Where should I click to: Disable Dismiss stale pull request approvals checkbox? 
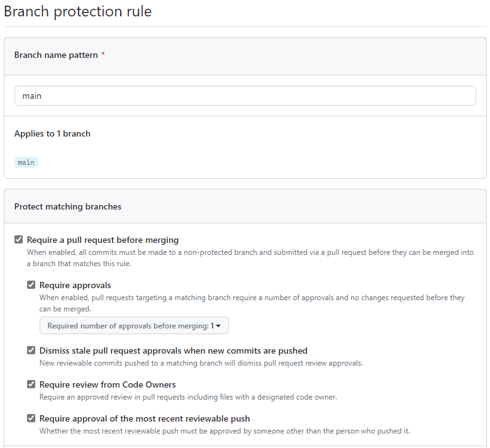[31, 350]
